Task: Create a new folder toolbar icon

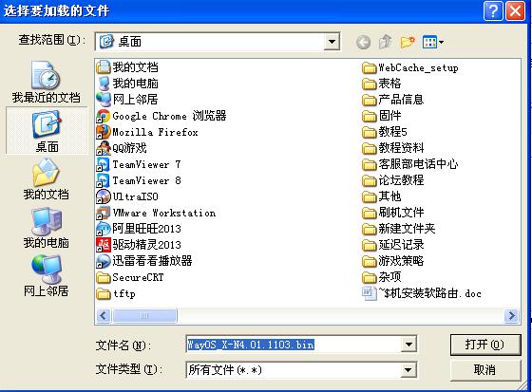Action: (408, 42)
